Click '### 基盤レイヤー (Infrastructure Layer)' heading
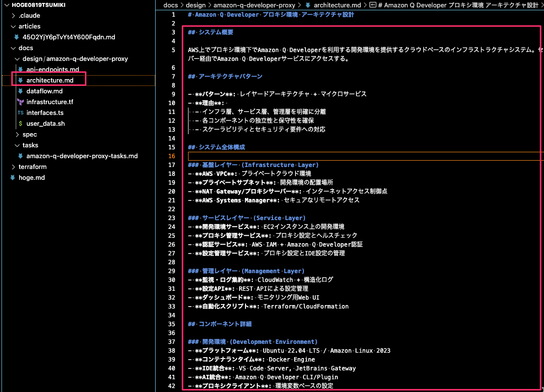The image size is (544, 392). [x=253, y=165]
